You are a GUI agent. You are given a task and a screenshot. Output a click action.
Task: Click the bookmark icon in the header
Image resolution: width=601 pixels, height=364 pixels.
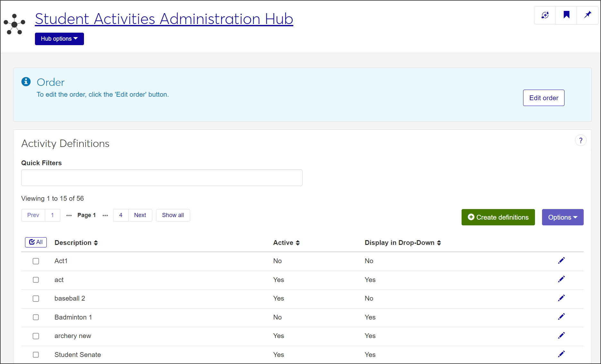pos(566,15)
